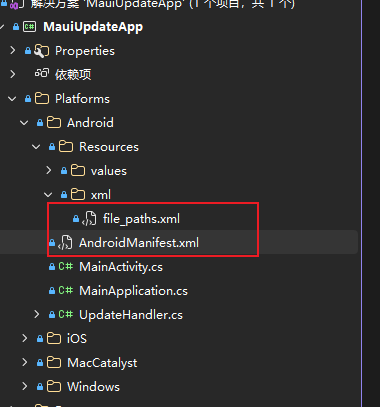This screenshot has height=407, width=380.
Task: Click the XML file icon of file_paths.xml
Action: (x=89, y=219)
